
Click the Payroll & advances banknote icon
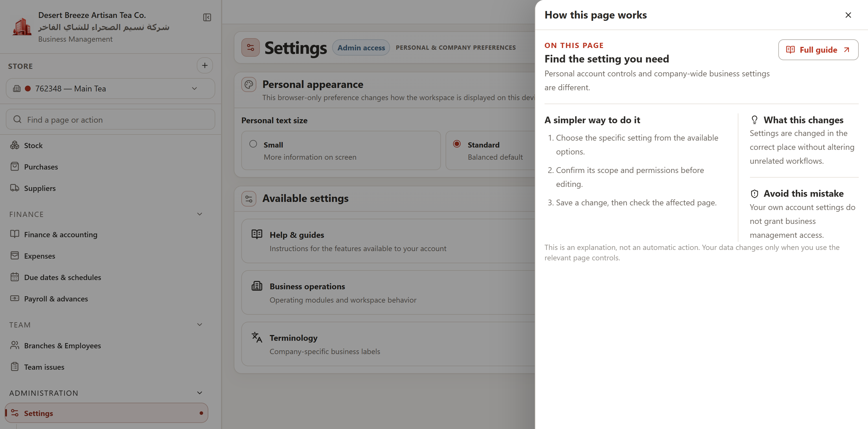click(x=14, y=298)
